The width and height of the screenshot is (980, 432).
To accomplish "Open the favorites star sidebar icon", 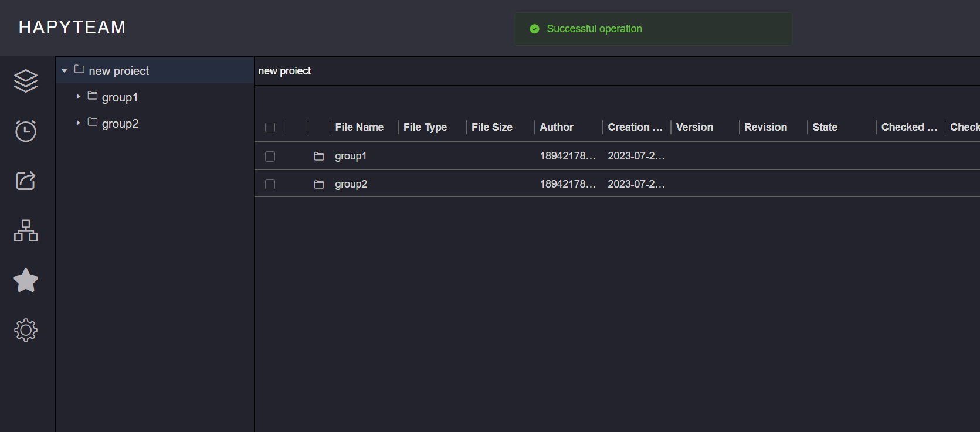I will click(26, 280).
